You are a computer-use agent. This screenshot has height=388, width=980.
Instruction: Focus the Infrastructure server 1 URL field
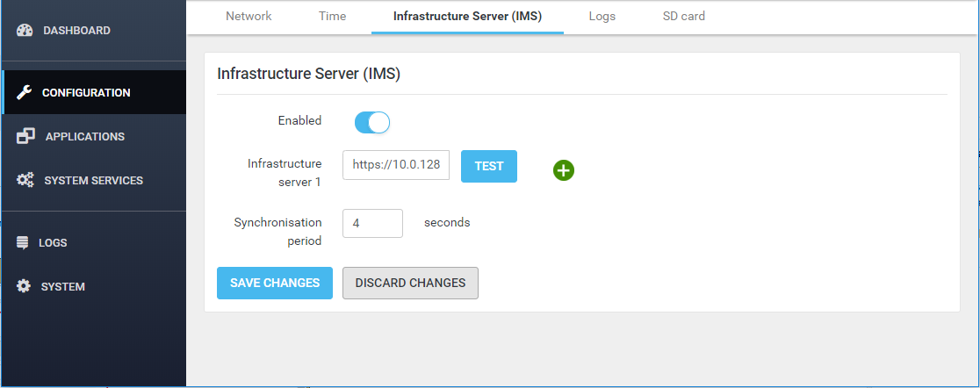pyautogui.click(x=396, y=166)
